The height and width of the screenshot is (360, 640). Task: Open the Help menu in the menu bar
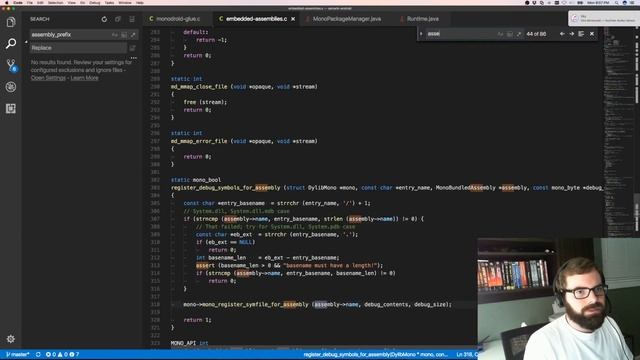pos(140,2)
